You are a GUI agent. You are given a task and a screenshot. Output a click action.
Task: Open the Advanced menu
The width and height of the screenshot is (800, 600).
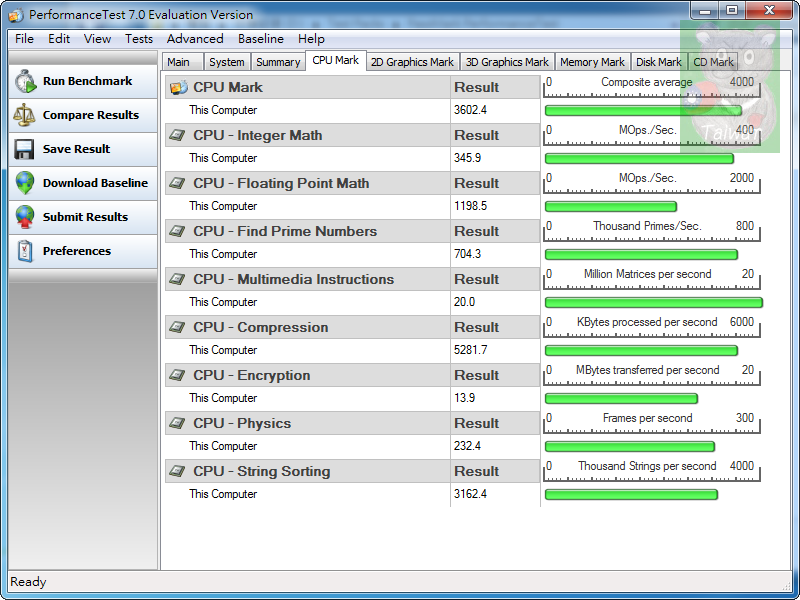coord(195,39)
